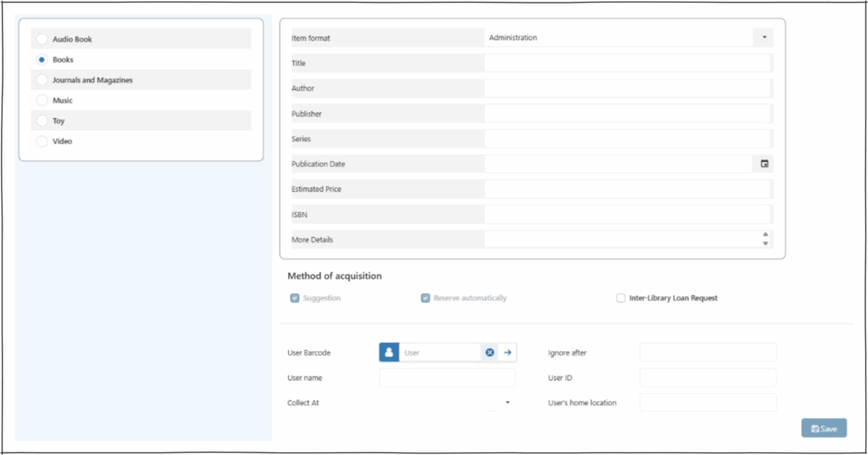Select the Video item type
Screen dimensions: 868x455
coord(42,141)
